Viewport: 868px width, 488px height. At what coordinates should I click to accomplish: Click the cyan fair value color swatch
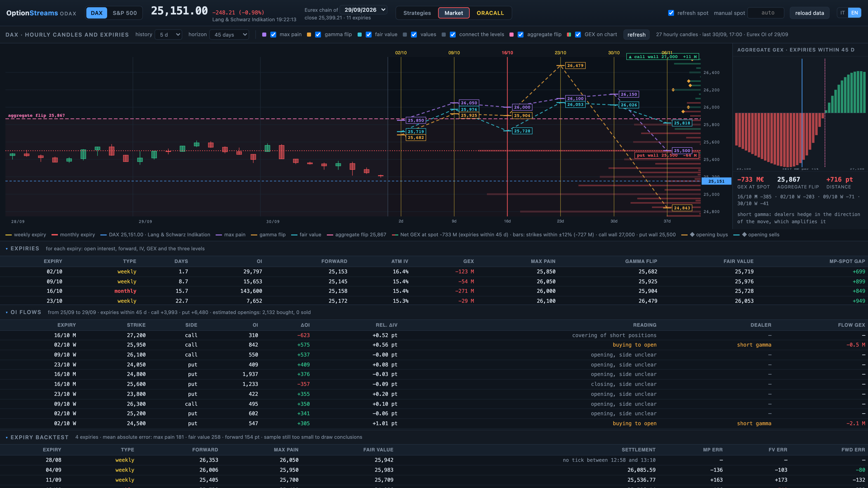(x=360, y=34)
